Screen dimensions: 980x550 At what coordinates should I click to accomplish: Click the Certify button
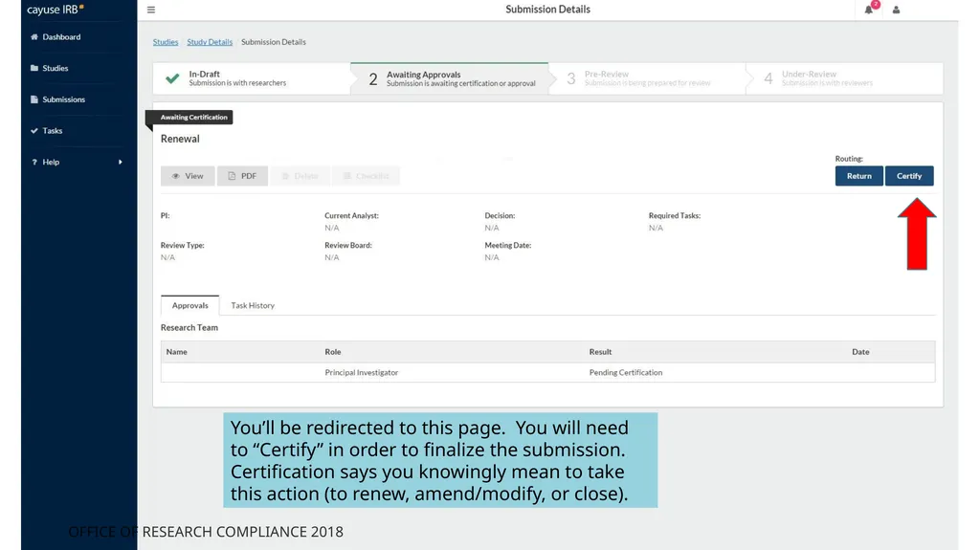[909, 176]
